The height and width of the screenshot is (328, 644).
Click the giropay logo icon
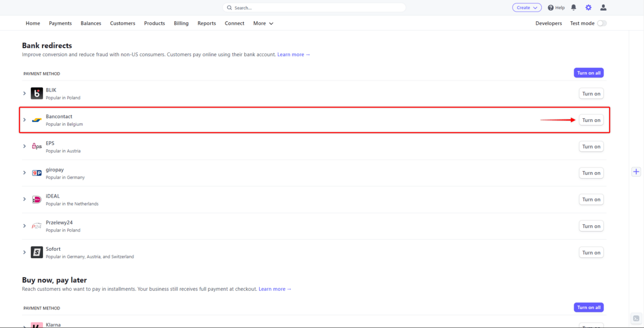click(x=37, y=173)
